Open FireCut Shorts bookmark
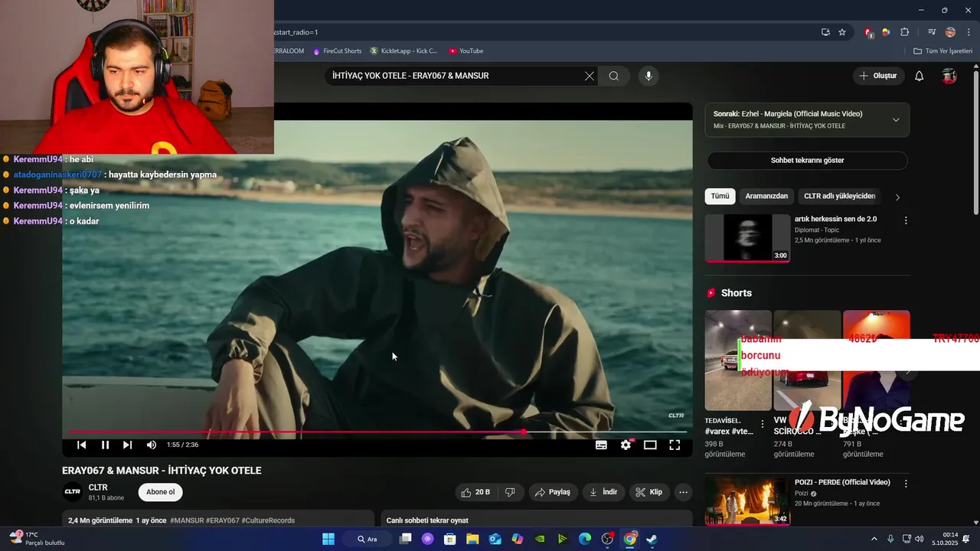Viewport: 980px width, 551px height. pos(337,51)
